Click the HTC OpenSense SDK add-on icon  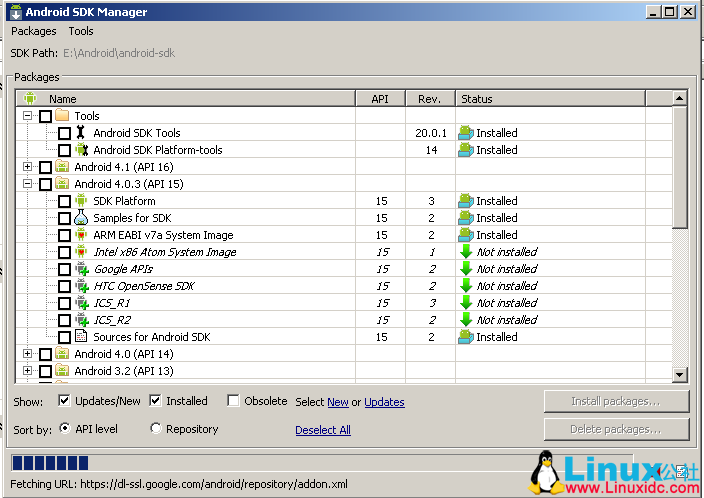coord(82,286)
